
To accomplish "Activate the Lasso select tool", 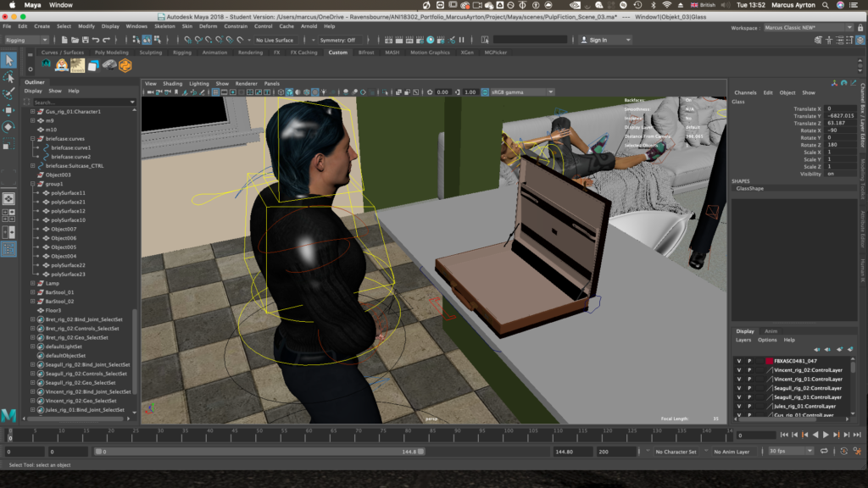I will [8, 77].
